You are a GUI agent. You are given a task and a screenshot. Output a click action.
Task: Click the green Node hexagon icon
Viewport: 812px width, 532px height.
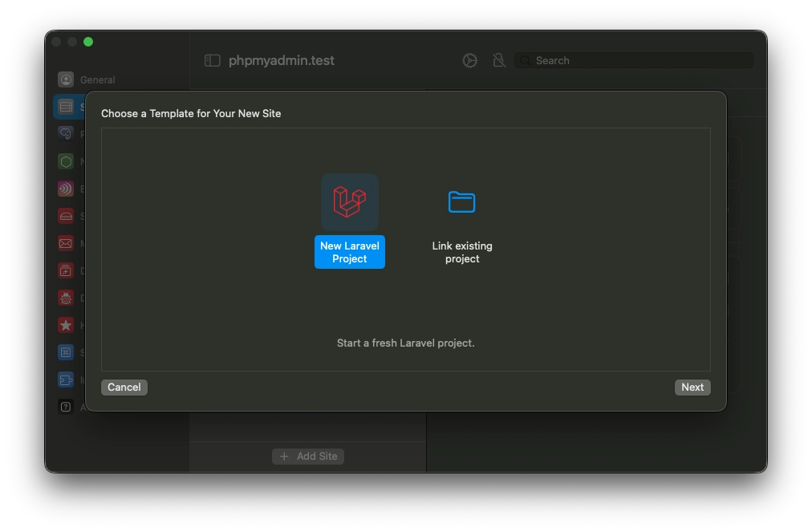pos(66,161)
